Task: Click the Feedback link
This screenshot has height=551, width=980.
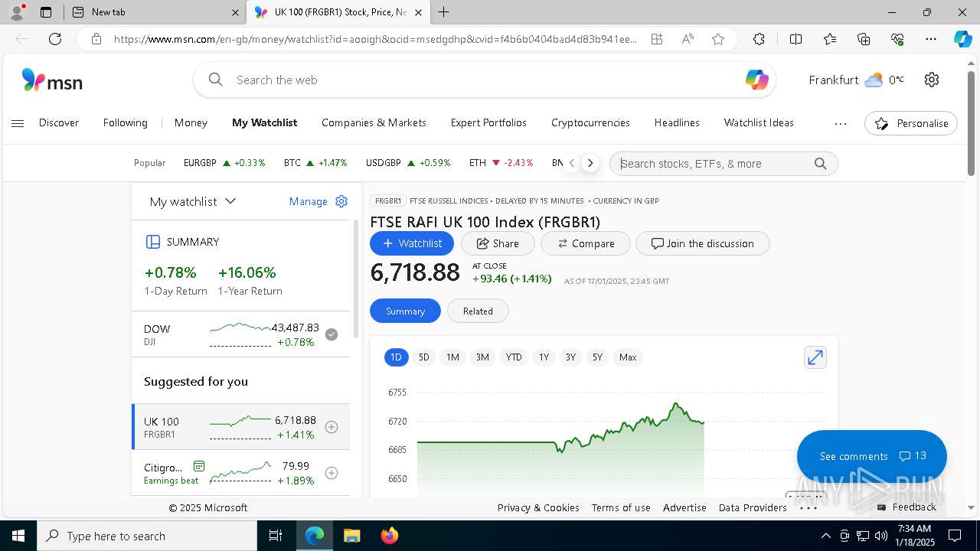Action: [906, 507]
